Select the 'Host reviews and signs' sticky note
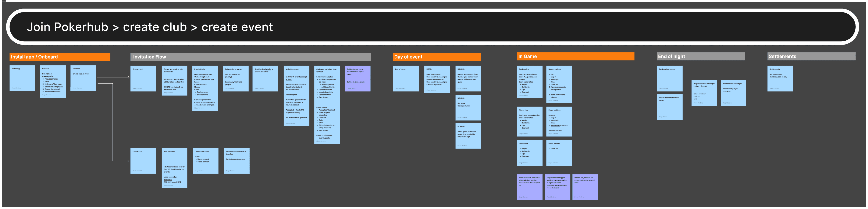 click(x=734, y=93)
